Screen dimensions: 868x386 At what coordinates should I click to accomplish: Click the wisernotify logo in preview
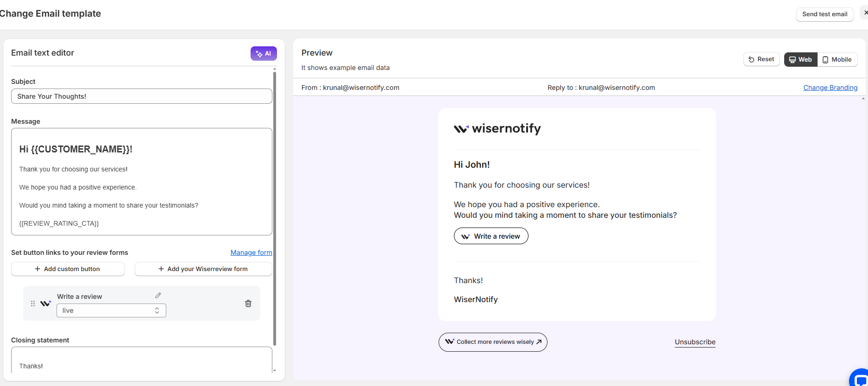[497, 129]
